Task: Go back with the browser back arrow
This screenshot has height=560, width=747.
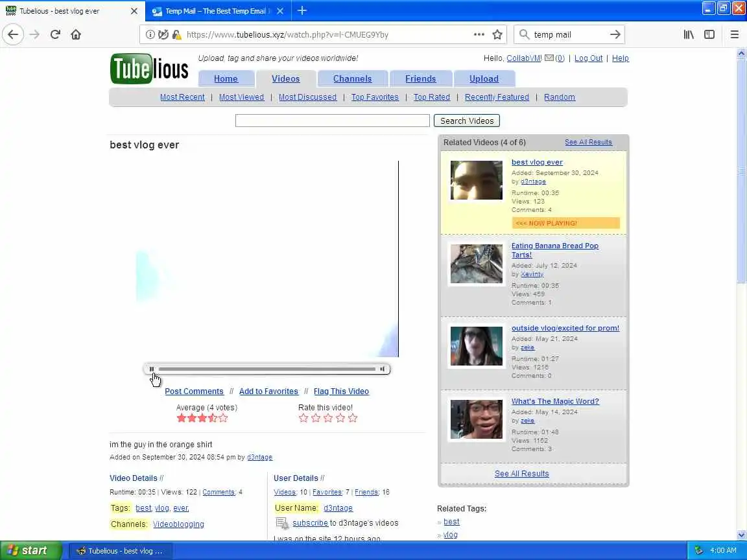Action: pos(13,34)
